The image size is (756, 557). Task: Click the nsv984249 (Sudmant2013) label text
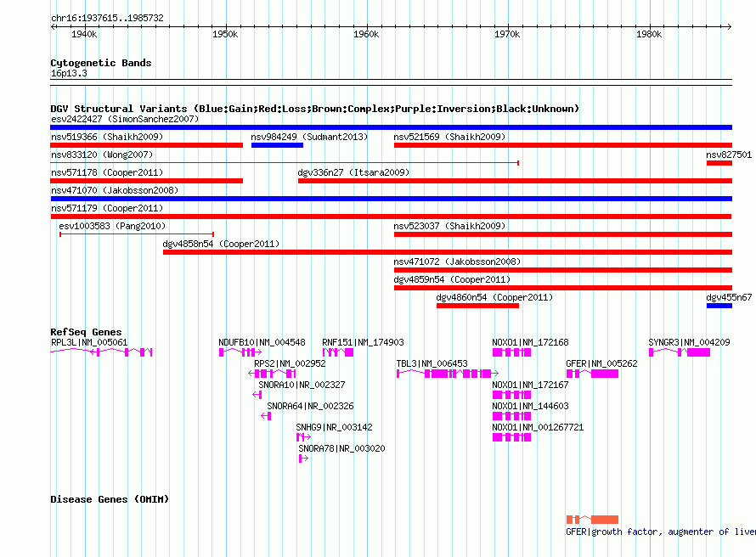click(309, 137)
